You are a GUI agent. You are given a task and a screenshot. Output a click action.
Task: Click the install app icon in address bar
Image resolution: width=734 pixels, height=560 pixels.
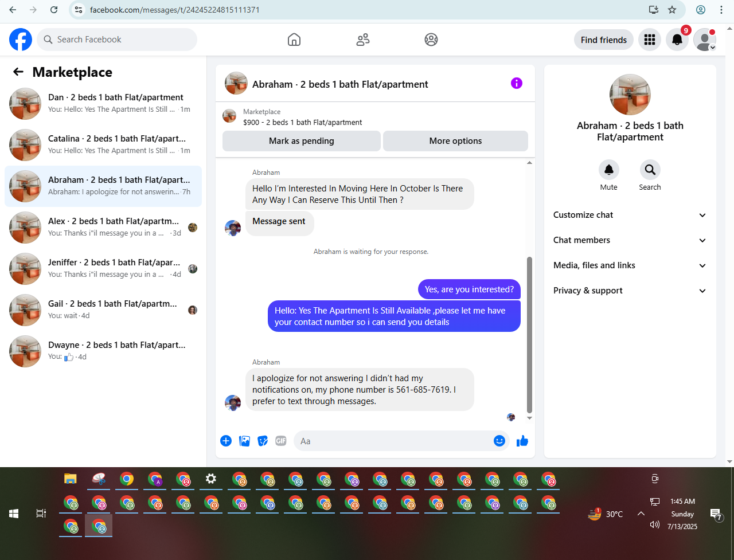653,10
